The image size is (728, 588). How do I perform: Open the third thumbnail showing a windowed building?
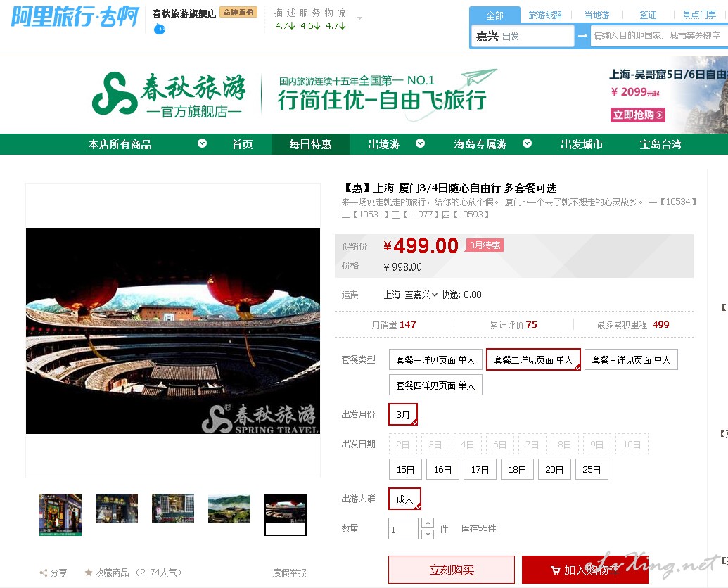173,509
